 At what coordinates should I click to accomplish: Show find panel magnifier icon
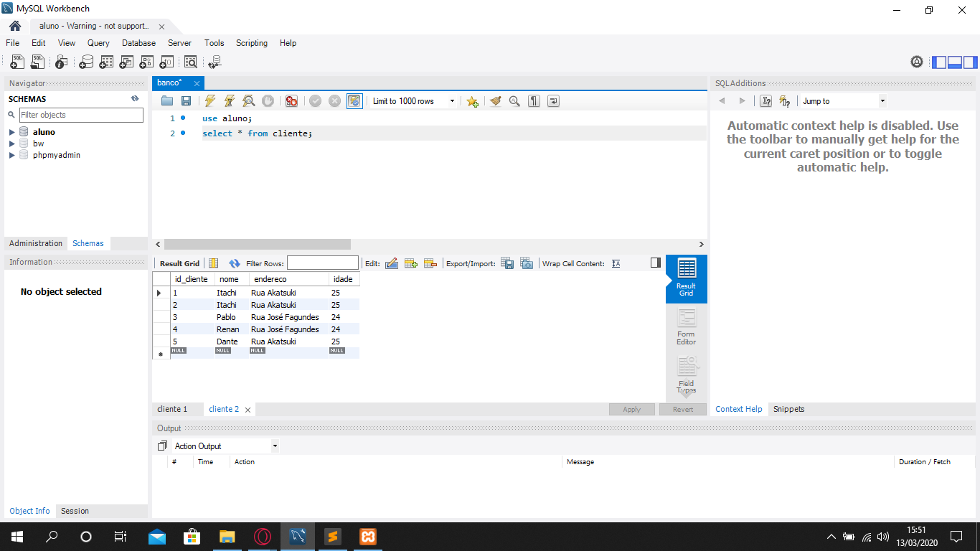(x=514, y=101)
